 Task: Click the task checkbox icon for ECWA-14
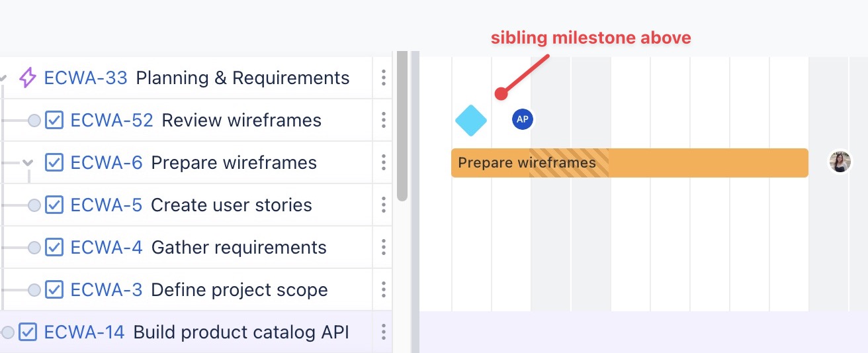pyautogui.click(x=28, y=332)
